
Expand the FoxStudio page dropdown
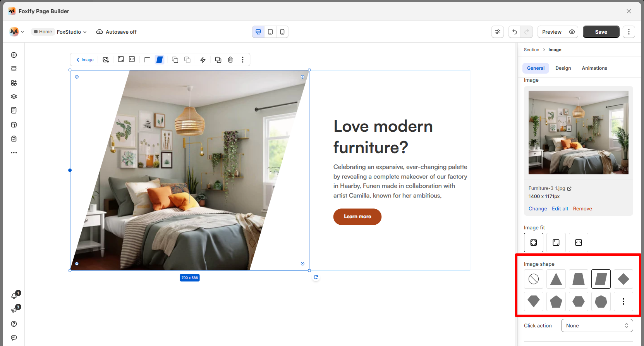point(72,32)
